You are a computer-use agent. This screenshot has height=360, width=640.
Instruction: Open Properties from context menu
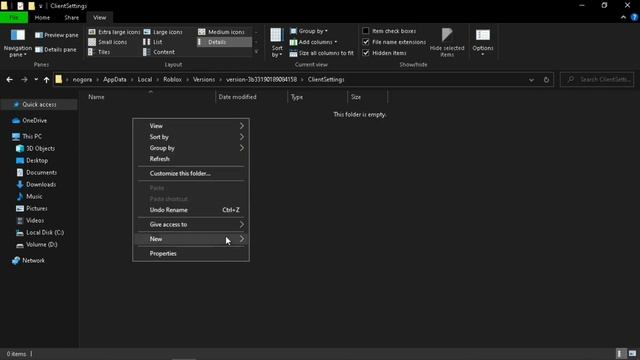pos(191,253)
